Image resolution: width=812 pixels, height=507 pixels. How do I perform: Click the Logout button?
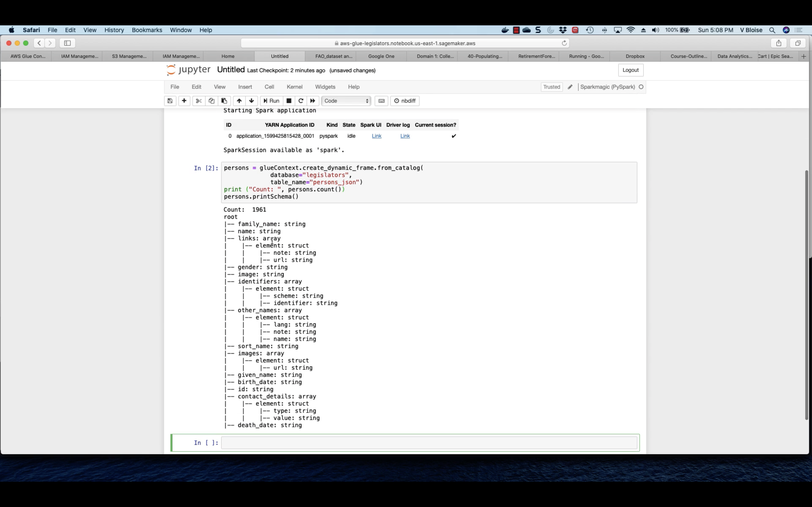point(630,70)
